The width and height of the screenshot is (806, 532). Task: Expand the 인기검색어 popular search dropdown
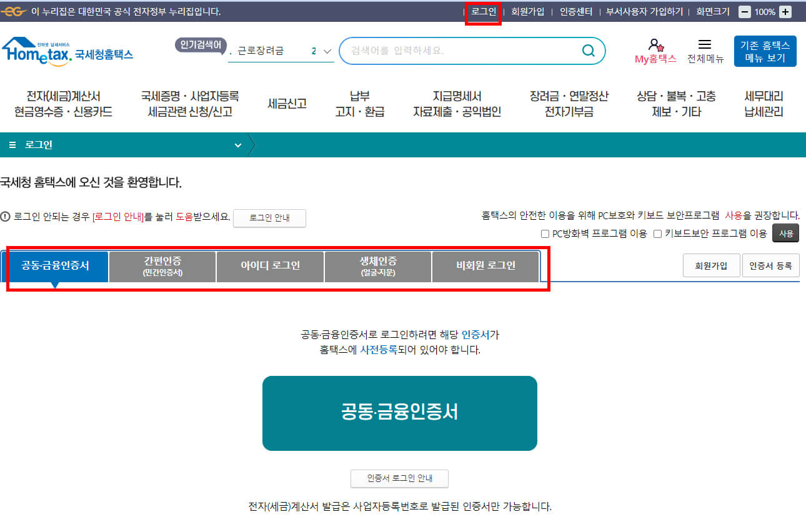[326, 52]
